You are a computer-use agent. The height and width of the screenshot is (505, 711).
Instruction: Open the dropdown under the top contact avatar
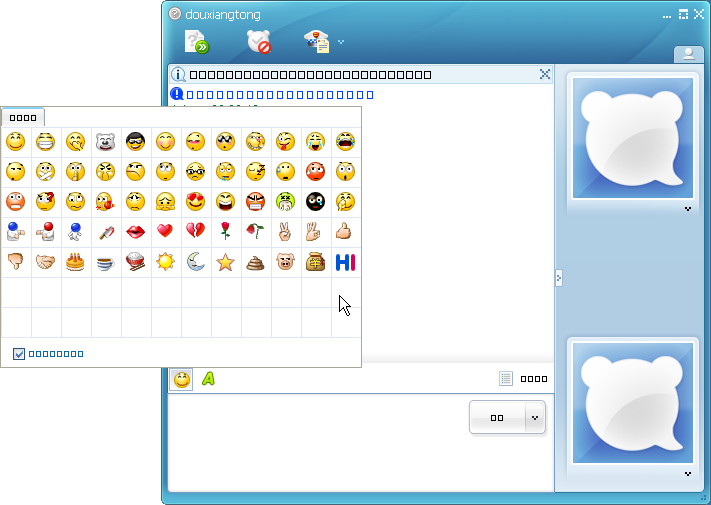[x=688, y=209]
